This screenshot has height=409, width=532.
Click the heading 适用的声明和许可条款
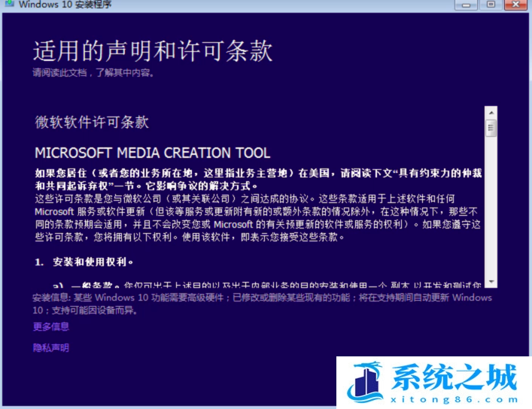coord(153,51)
